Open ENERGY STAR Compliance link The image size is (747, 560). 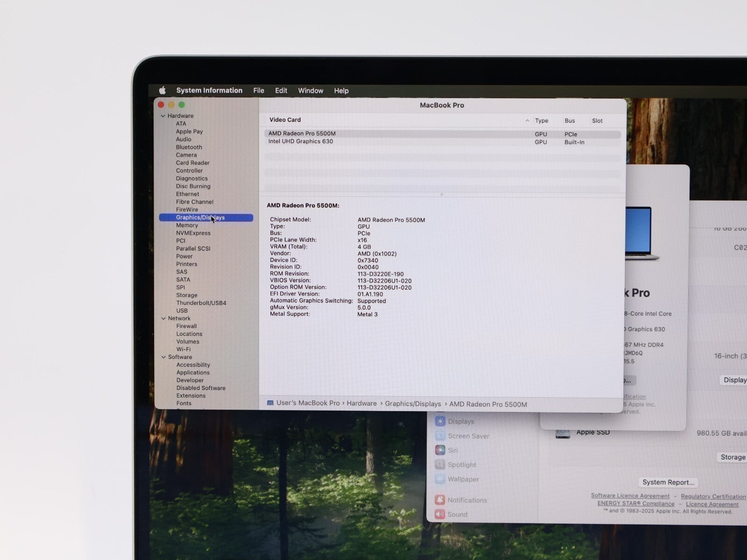636,504
